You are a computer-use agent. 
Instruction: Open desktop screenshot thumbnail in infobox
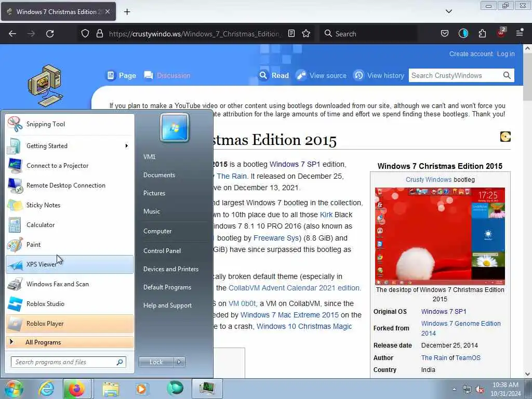click(x=440, y=236)
